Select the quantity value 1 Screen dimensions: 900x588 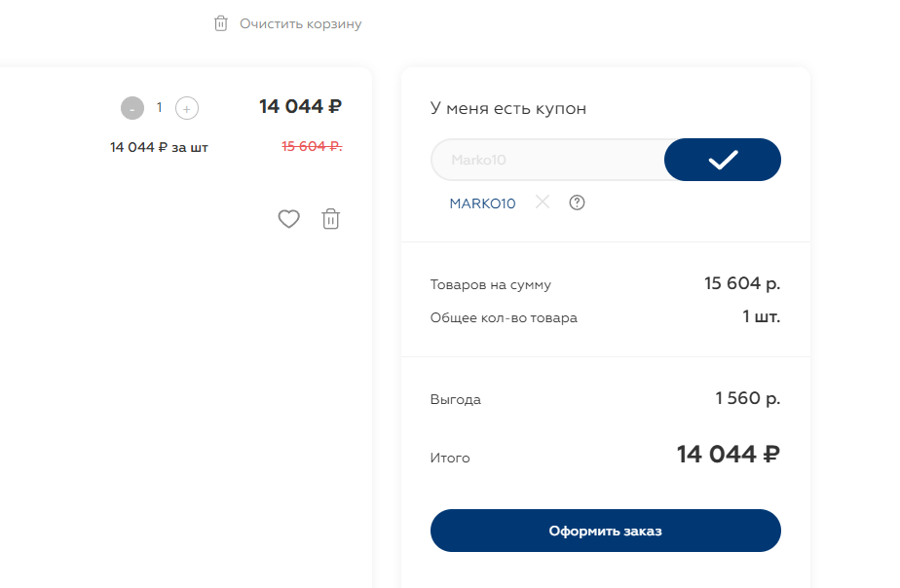[x=160, y=107]
